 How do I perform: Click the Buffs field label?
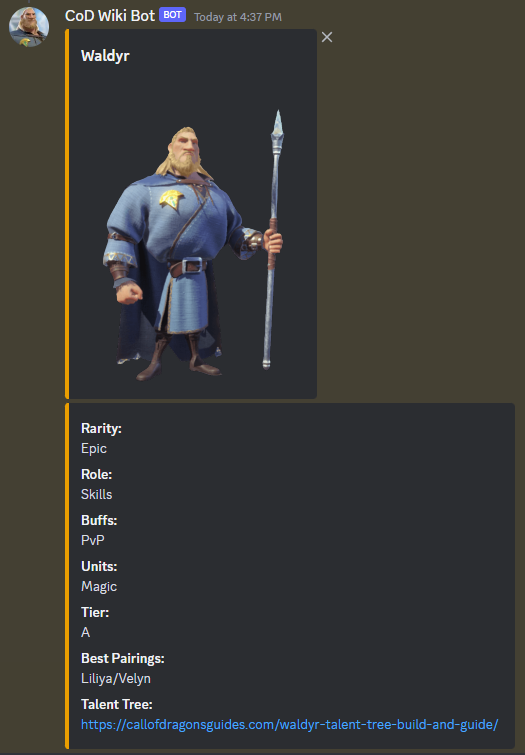pyautogui.click(x=99, y=520)
